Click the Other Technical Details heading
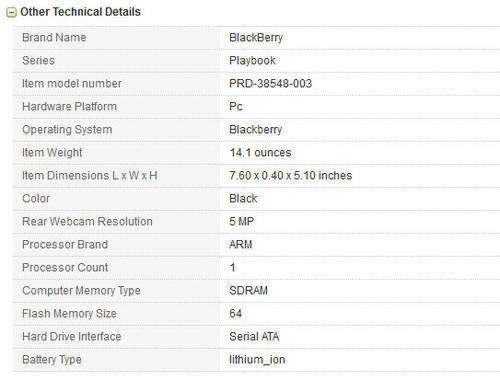The image size is (500, 380). [x=80, y=12]
